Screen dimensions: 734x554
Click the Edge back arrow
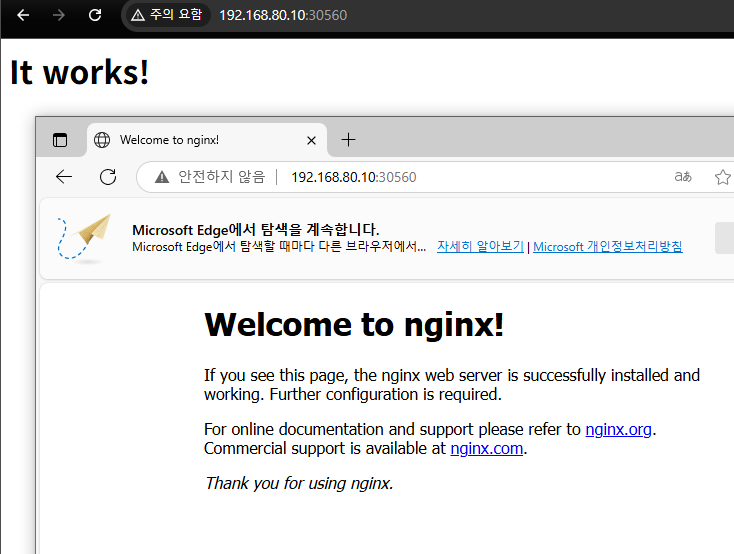(x=64, y=177)
